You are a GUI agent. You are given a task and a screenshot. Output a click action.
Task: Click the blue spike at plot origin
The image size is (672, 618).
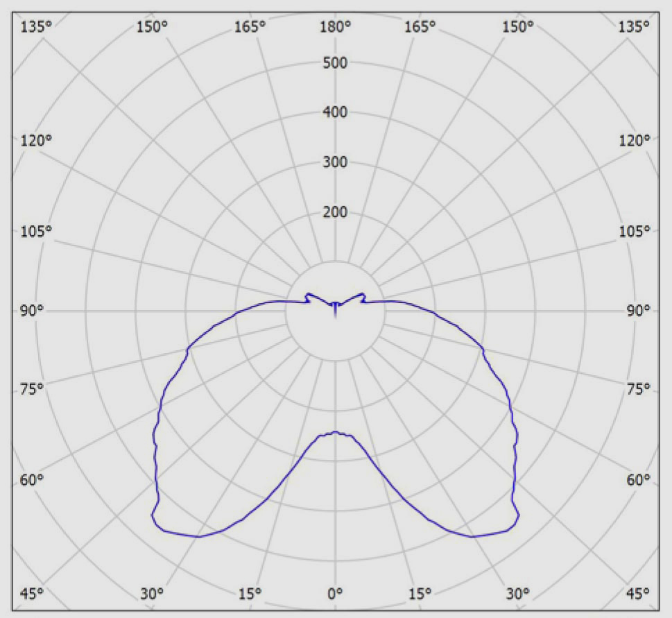click(x=336, y=310)
